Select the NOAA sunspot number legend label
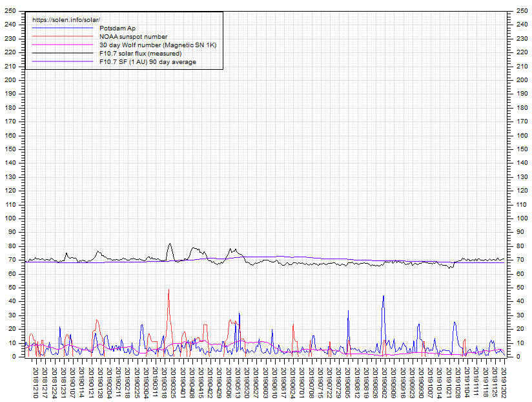This screenshot has width=532, height=402. tap(134, 37)
